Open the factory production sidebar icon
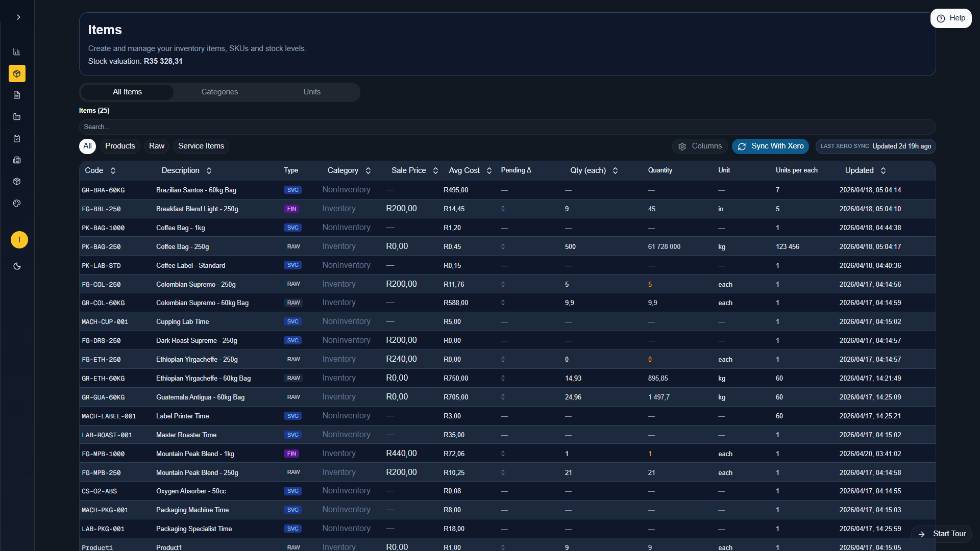980x551 pixels. tap(17, 117)
